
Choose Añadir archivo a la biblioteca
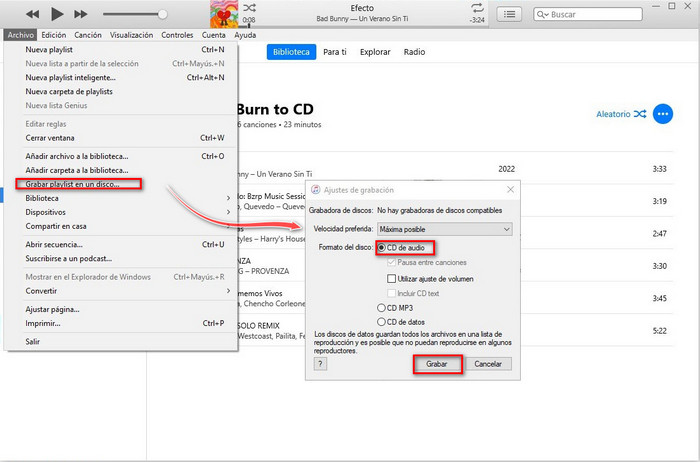(x=121, y=156)
